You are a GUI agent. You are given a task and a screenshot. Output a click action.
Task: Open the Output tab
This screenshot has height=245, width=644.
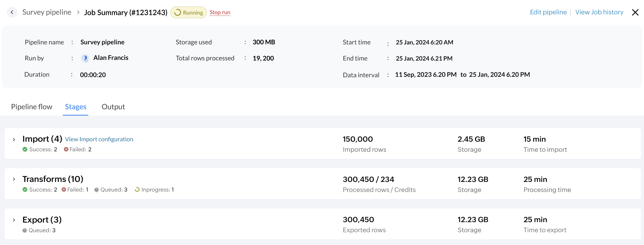pos(113,107)
